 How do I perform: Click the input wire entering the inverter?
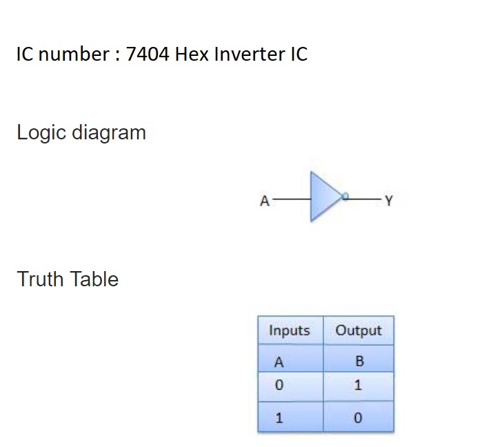click(x=290, y=199)
